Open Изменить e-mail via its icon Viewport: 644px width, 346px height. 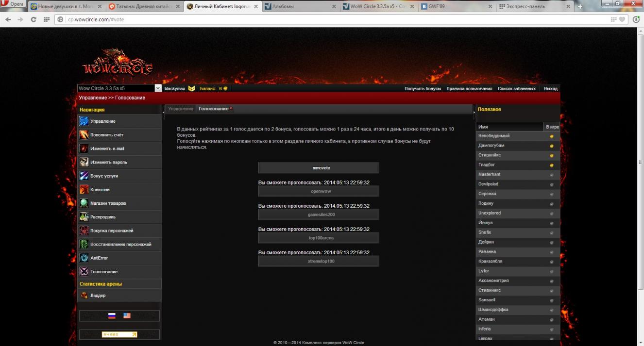click(84, 148)
